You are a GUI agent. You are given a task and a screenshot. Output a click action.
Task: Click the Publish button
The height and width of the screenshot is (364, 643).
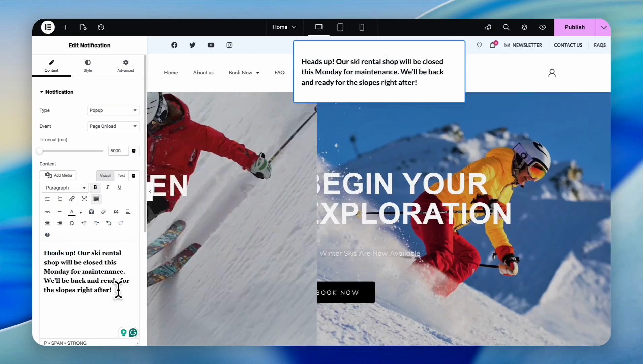[x=574, y=27]
